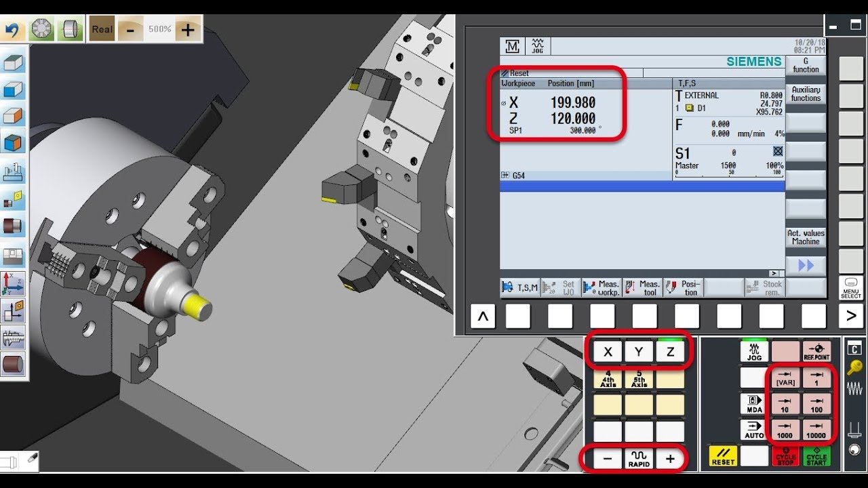The width and height of the screenshot is (868, 488).
Task: Click the small tool insert view icon
Action: tap(14, 200)
